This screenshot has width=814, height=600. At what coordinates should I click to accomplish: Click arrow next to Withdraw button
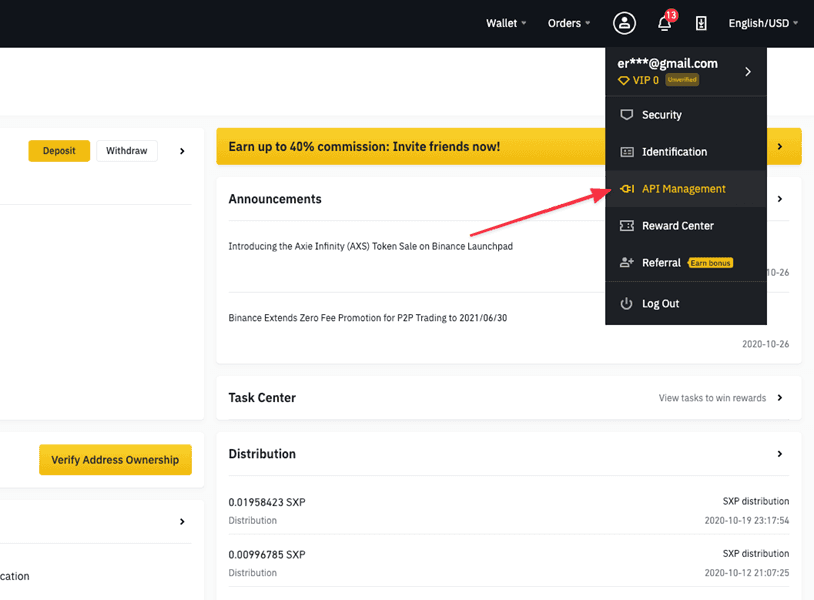[182, 151]
